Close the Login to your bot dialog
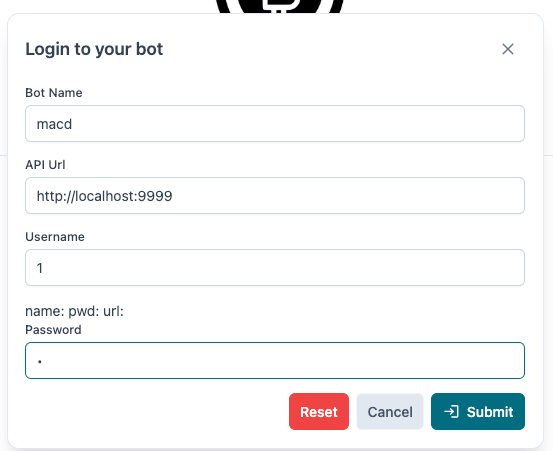 pos(508,49)
